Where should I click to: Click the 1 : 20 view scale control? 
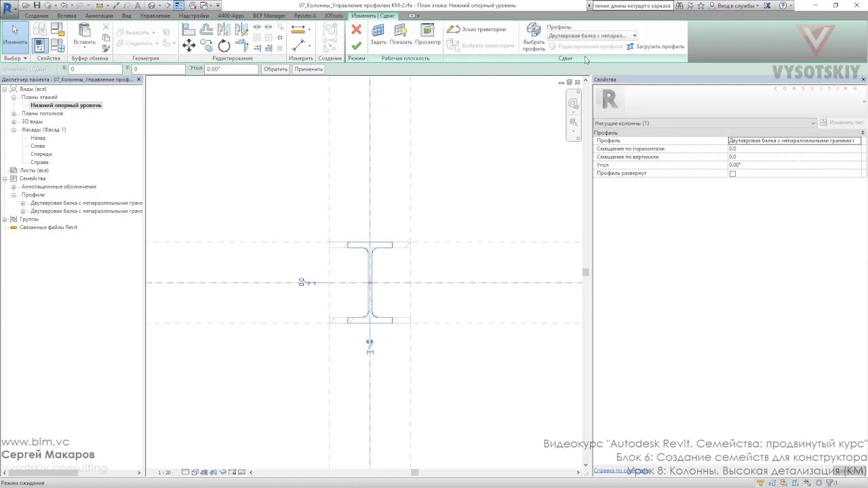164,472
